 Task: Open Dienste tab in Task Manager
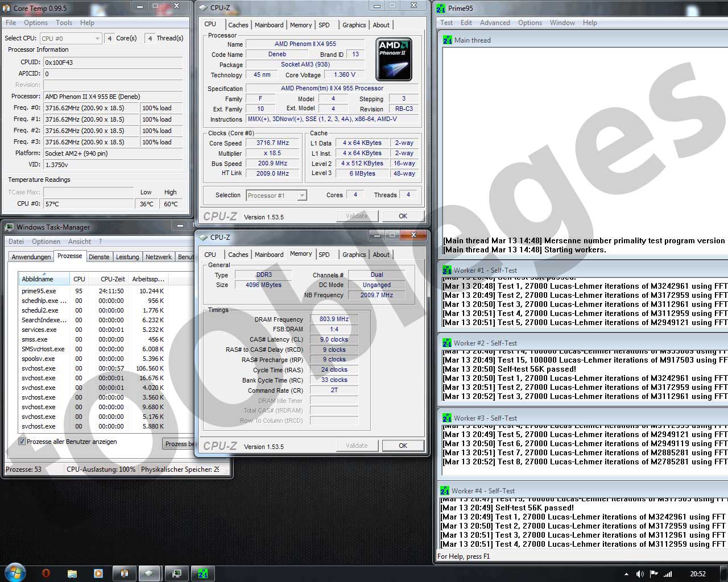(x=99, y=257)
